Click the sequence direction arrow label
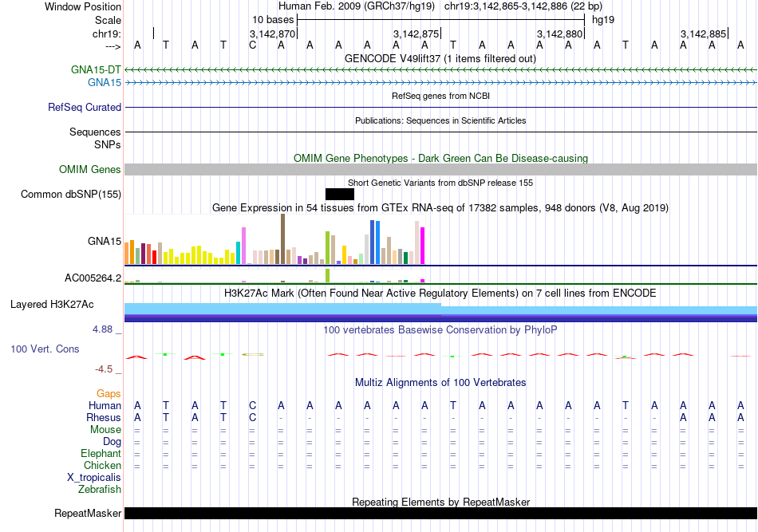The height and width of the screenshot is (532, 758). 113,46
